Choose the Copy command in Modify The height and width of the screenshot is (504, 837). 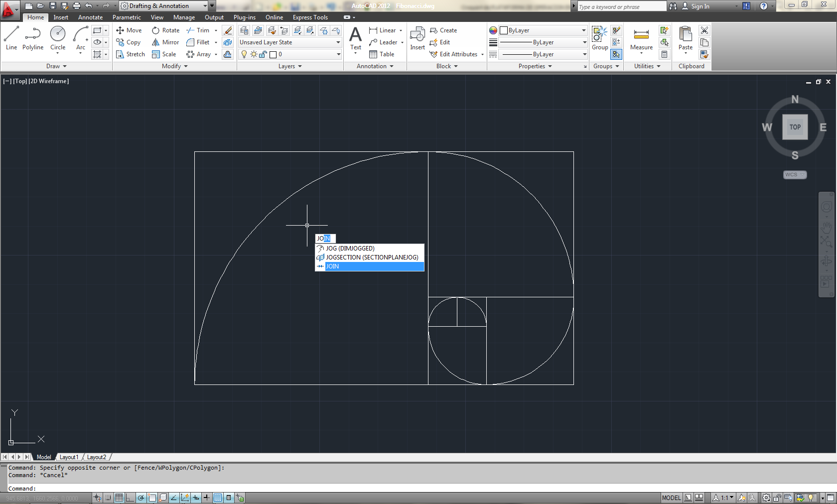pyautogui.click(x=129, y=42)
